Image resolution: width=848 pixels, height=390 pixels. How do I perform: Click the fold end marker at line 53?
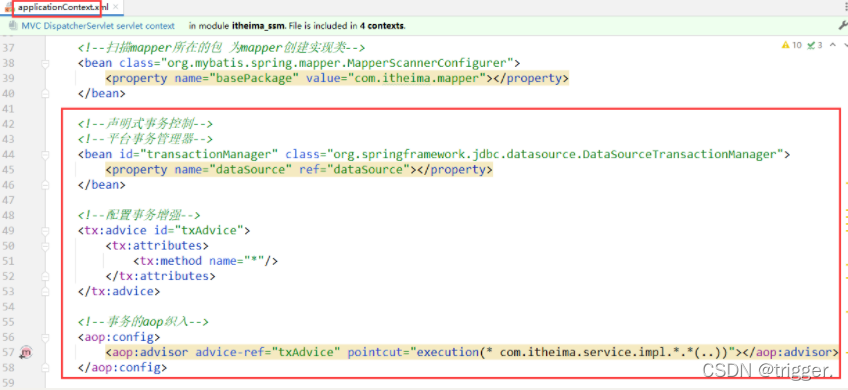point(45,292)
